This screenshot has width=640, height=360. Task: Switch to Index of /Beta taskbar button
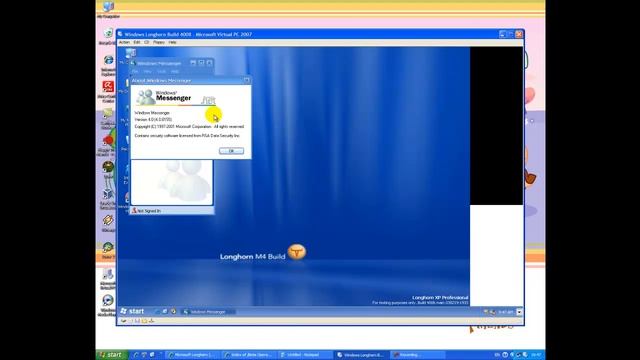[249, 355]
